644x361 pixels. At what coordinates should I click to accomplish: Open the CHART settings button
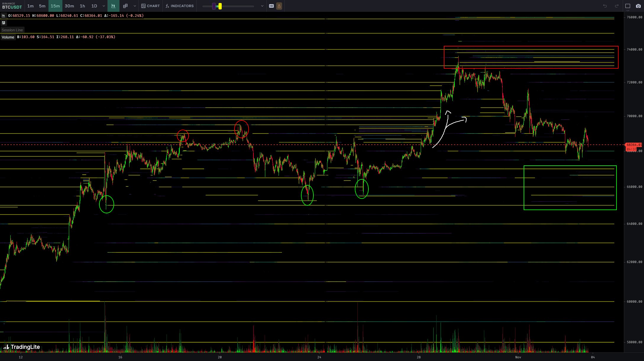pos(151,6)
